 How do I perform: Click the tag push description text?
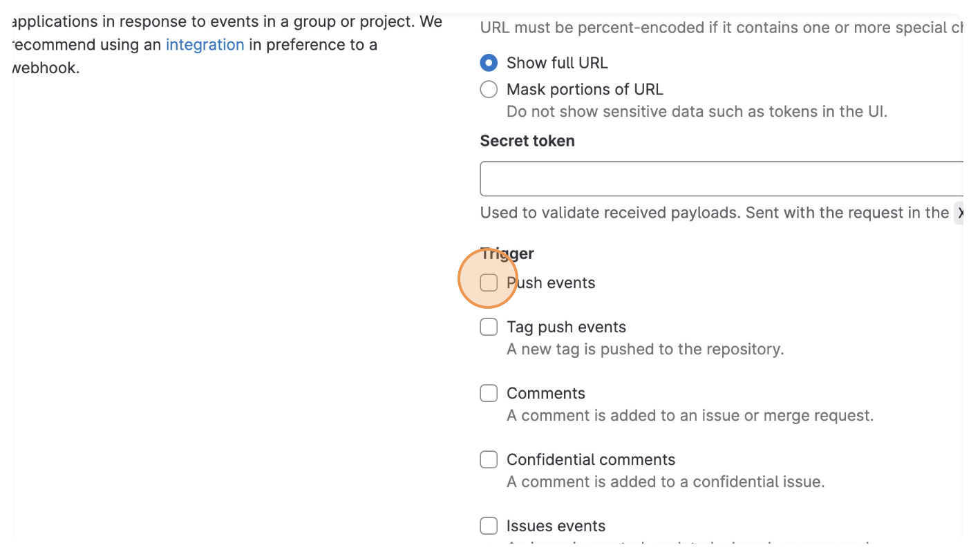click(x=645, y=349)
